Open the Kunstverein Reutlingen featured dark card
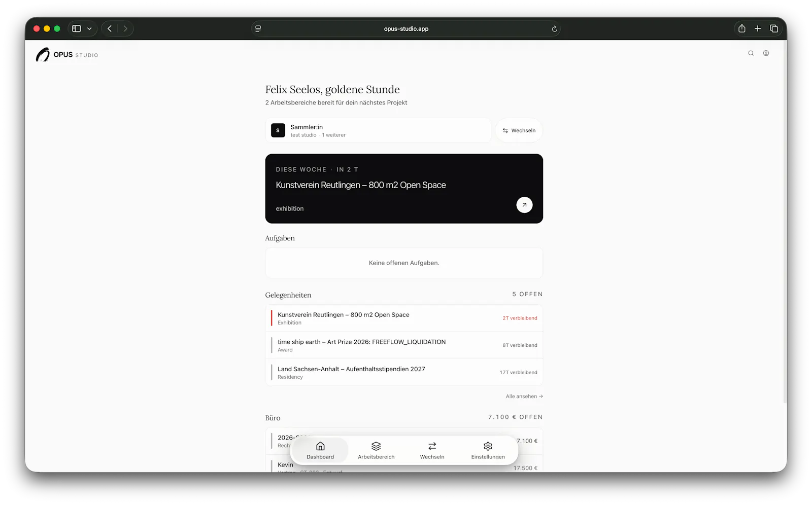Image resolution: width=812 pixels, height=505 pixels. pos(404,189)
